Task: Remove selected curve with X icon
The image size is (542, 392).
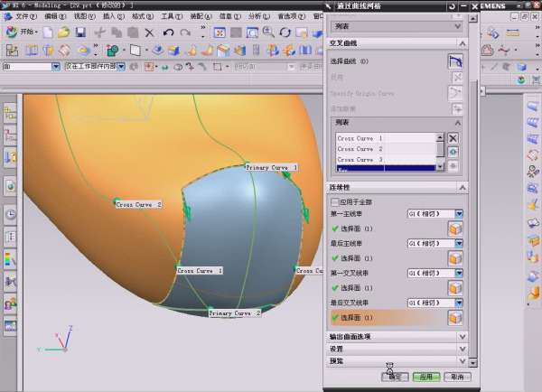Action: click(453, 138)
